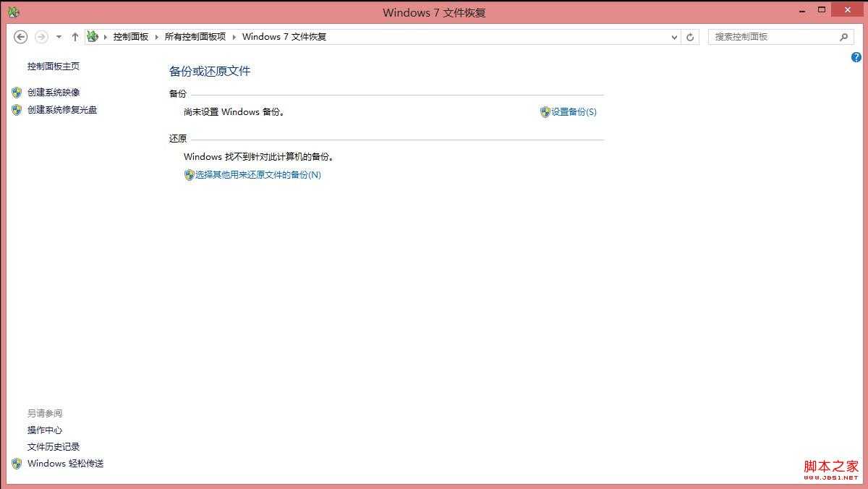Click shield icon beside Windows 轻松传送
Screen dimensions: 868x489
pos(17,464)
